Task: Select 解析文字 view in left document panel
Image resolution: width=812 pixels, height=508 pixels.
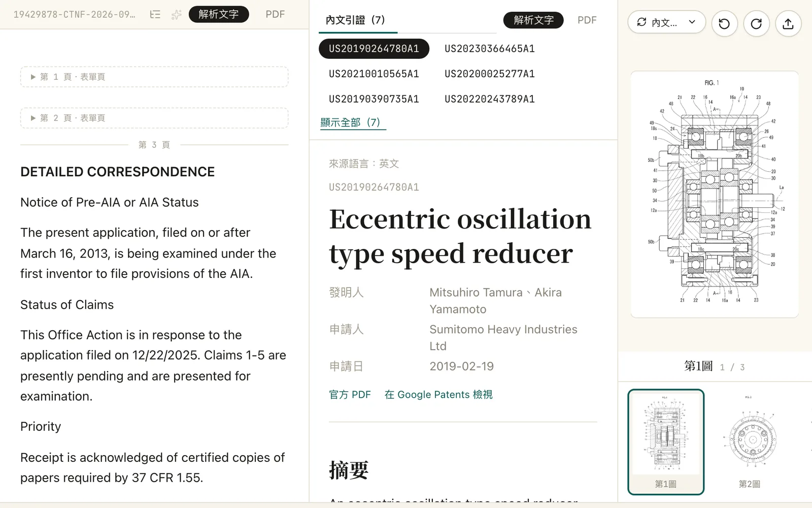Action: pyautogui.click(x=219, y=14)
